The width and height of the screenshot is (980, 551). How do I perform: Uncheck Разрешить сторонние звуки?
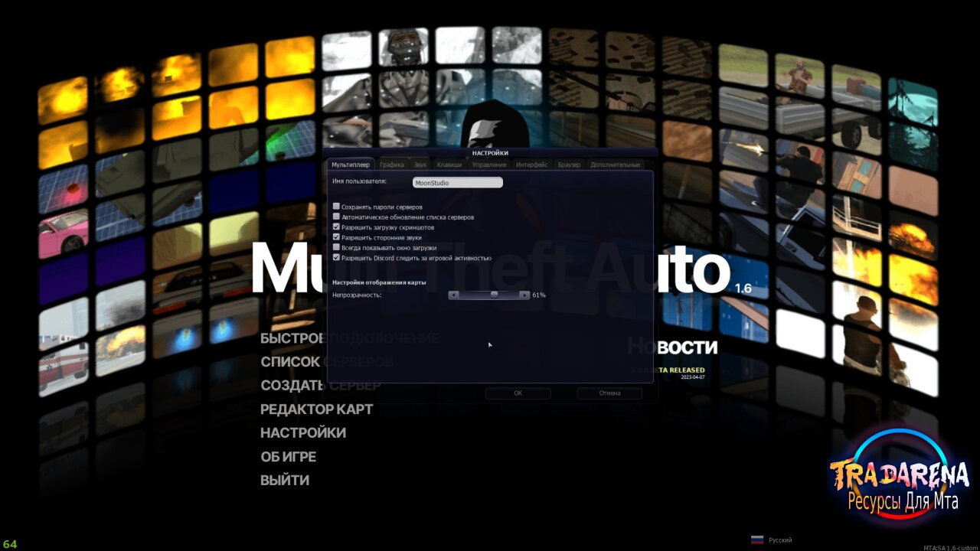(336, 237)
